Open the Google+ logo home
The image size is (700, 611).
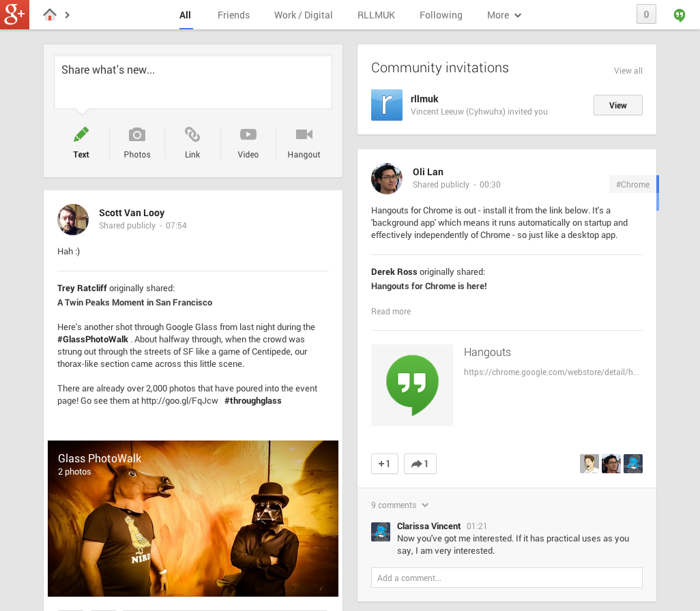pos(14,14)
